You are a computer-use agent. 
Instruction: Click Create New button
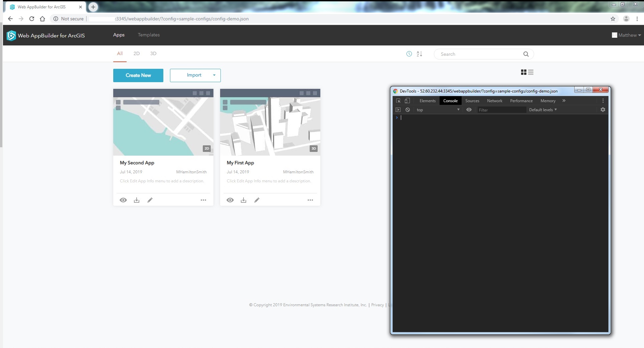pyautogui.click(x=138, y=75)
